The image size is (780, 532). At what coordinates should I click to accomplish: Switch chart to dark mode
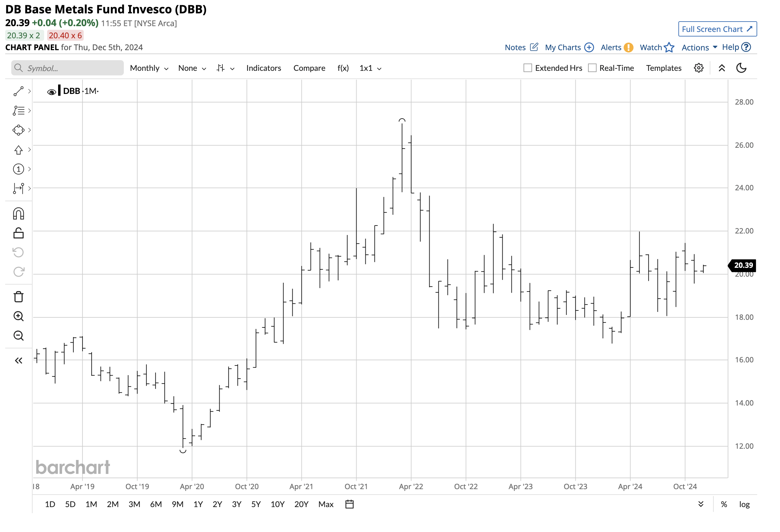742,68
